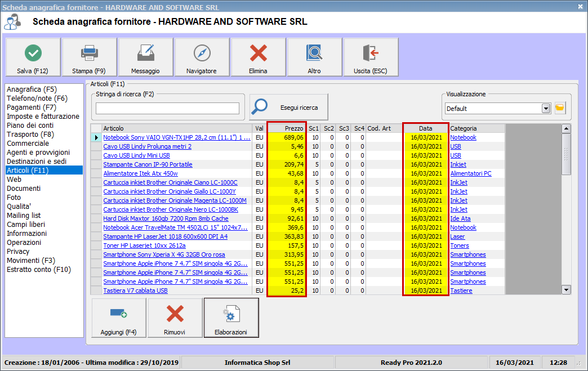Select Pagamenti (F7) in the sidebar
The height and width of the screenshot is (371, 588).
coord(32,107)
